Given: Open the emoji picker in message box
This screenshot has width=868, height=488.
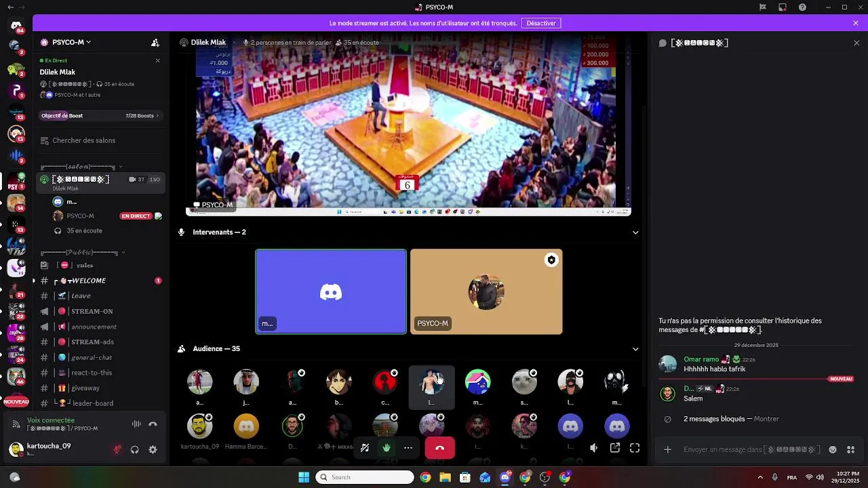Looking at the screenshot, I should tap(833, 449).
